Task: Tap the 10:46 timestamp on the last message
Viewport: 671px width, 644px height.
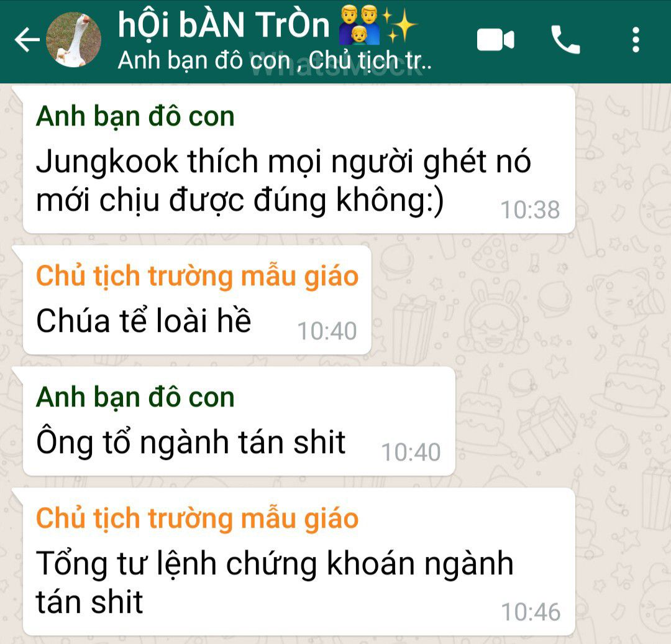Action: click(x=531, y=612)
